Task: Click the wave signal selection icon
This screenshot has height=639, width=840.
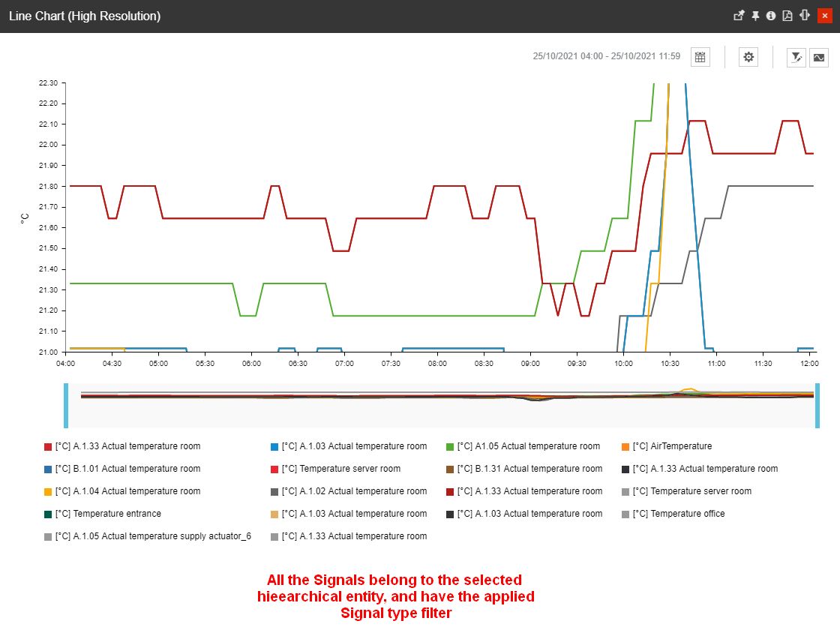Action: (x=818, y=57)
